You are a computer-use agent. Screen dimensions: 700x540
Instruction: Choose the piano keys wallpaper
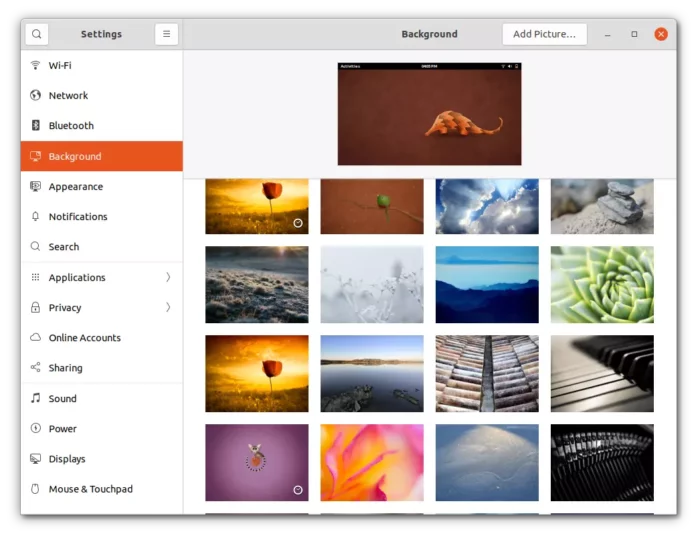(602, 374)
